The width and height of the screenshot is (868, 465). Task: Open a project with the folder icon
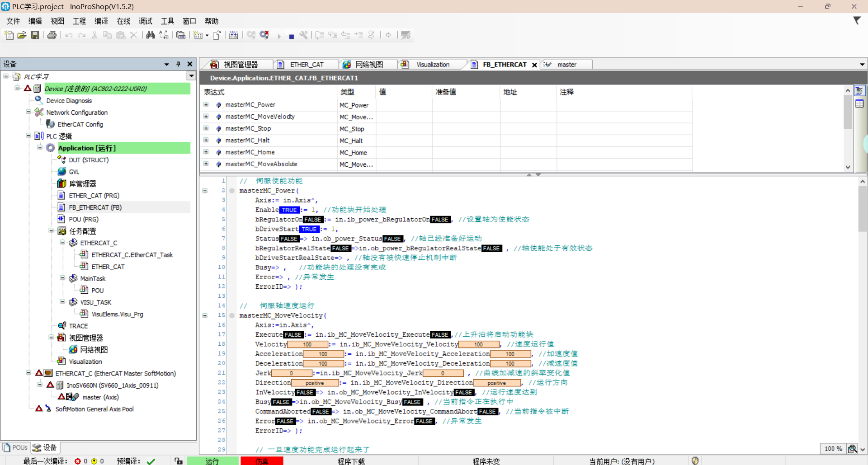pos(22,35)
